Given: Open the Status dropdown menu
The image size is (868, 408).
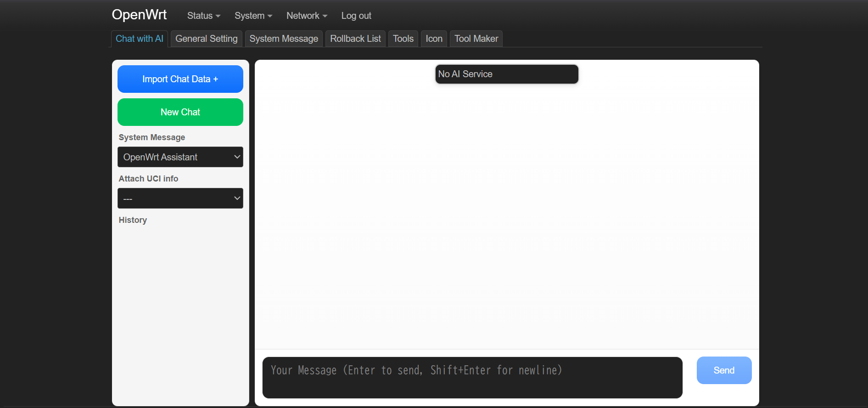Looking at the screenshot, I should pos(203,16).
